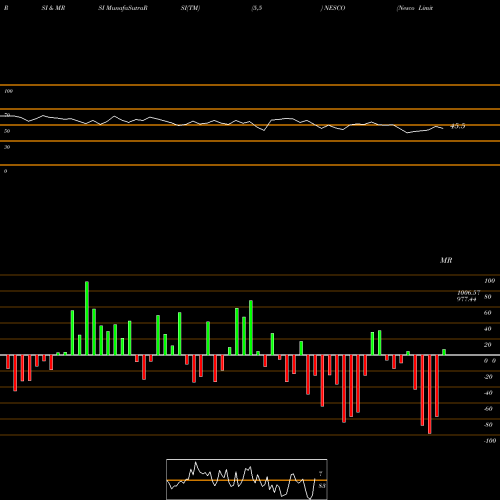Open the mini RSI preview chart at bottom
The width and height of the screenshot is (500, 500).
tap(247, 479)
